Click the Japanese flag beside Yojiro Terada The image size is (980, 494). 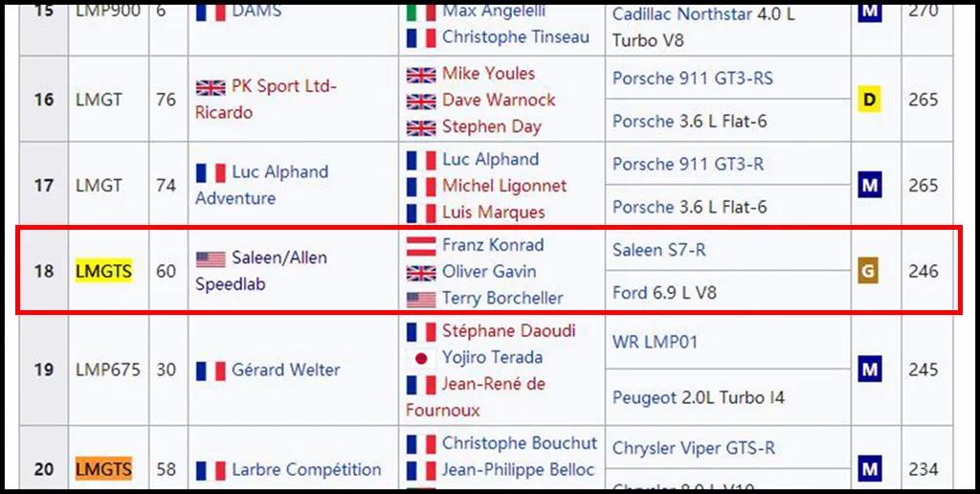coord(420,358)
